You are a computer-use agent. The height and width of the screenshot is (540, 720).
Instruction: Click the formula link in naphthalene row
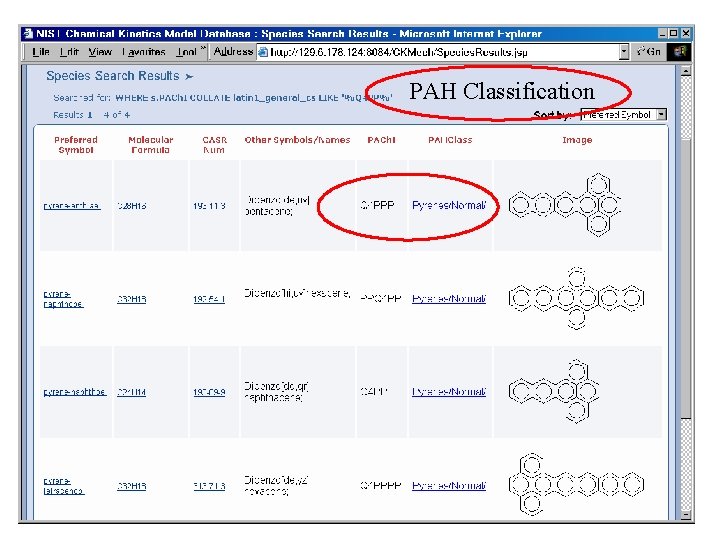pyautogui.click(x=131, y=392)
